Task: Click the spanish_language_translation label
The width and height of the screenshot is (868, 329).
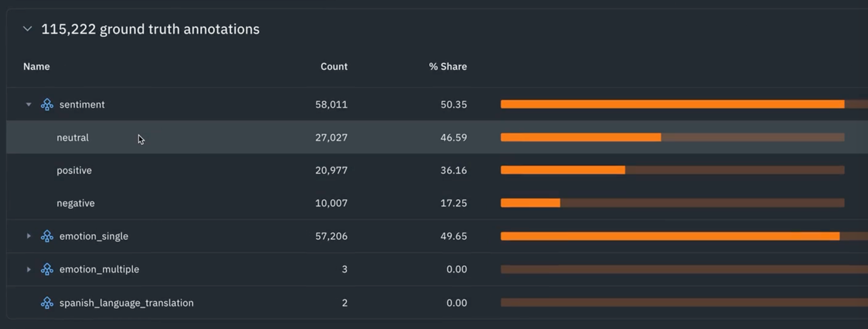Action: [126, 303]
